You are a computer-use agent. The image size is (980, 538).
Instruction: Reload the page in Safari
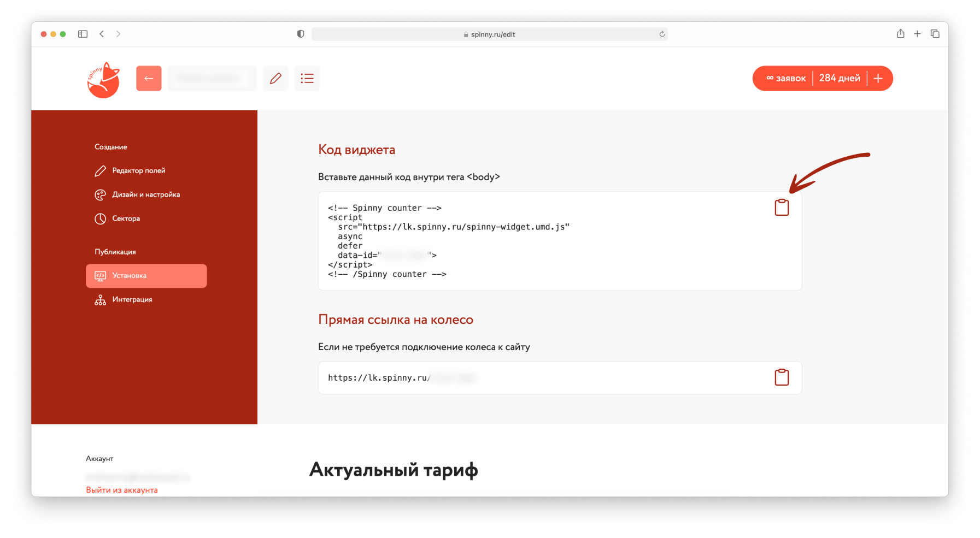coord(662,34)
